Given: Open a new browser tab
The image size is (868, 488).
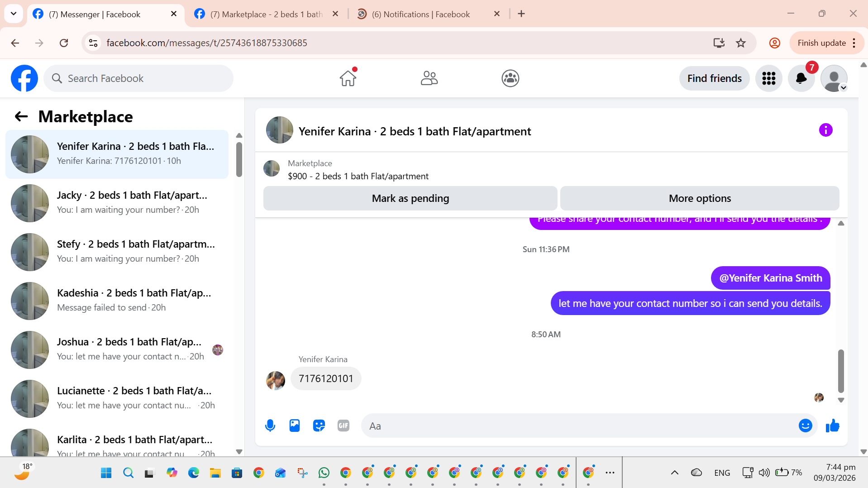Looking at the screenshot, I should click(521, 14).
